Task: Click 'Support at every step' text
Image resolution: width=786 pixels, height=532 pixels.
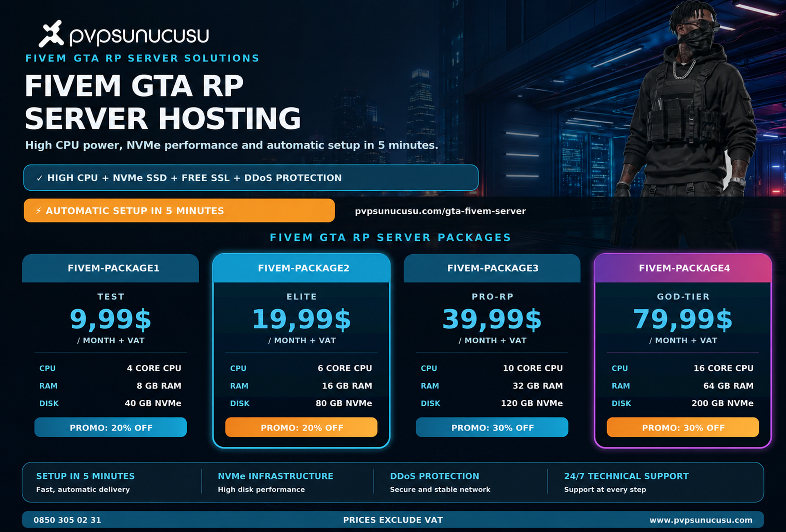Action: (x=605, y=489)
